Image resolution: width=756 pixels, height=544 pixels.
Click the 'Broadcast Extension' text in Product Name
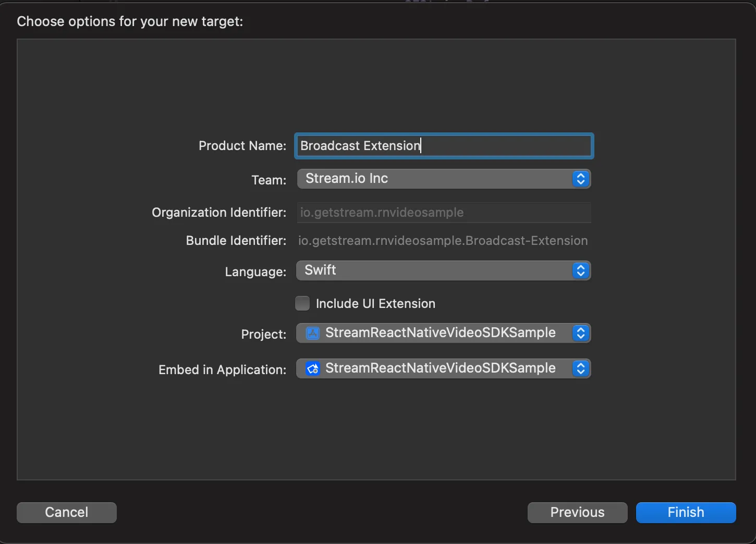[x=360, y=146]
